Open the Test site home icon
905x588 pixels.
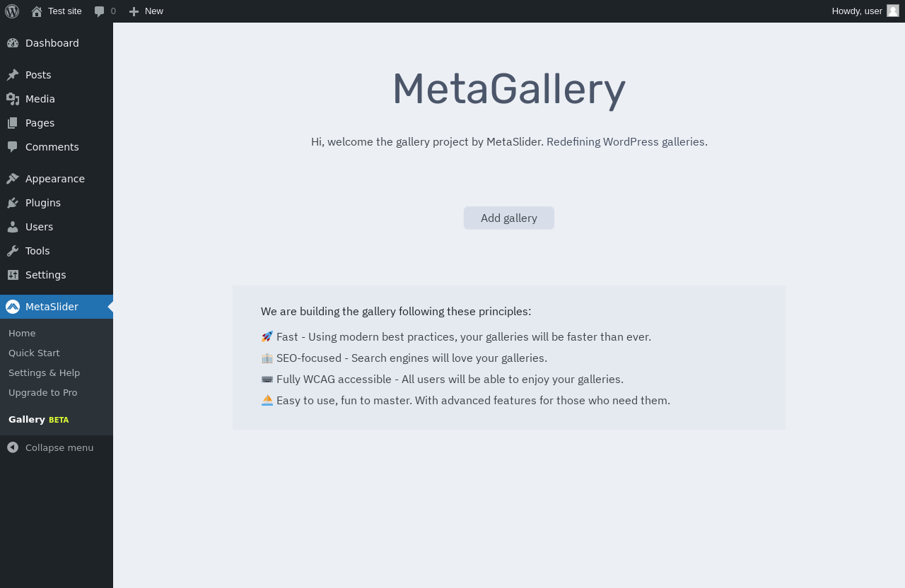tap(37, 11)
